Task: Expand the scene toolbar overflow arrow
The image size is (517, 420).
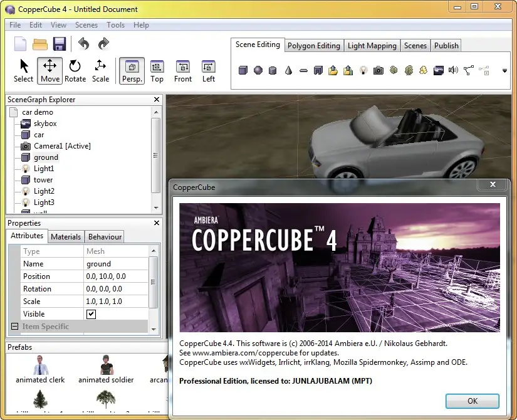Action: (x=504, y=71)
